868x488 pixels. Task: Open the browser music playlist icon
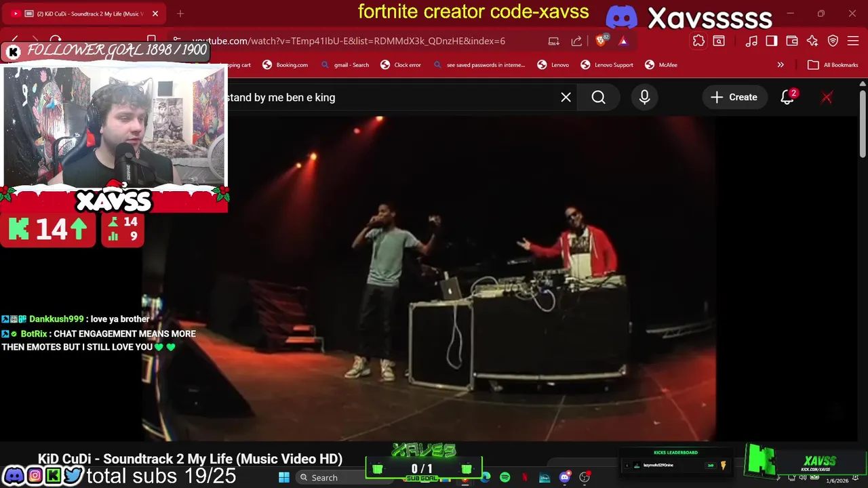pos(751,41)
